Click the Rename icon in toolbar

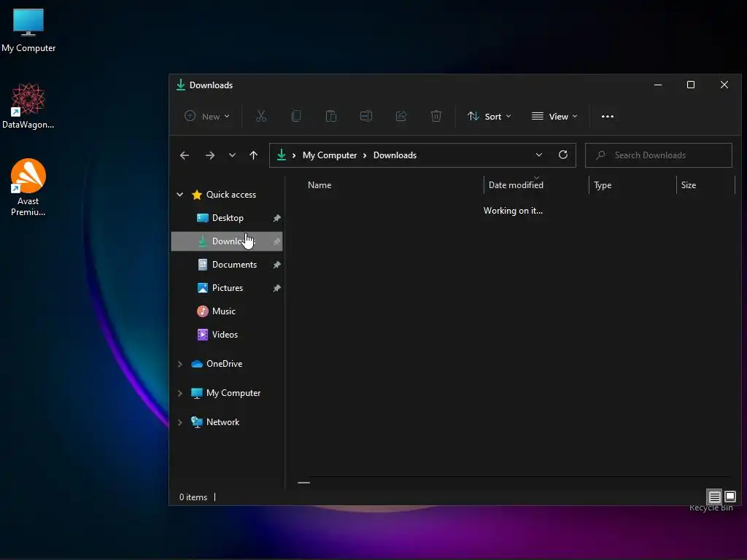point(366,116)
